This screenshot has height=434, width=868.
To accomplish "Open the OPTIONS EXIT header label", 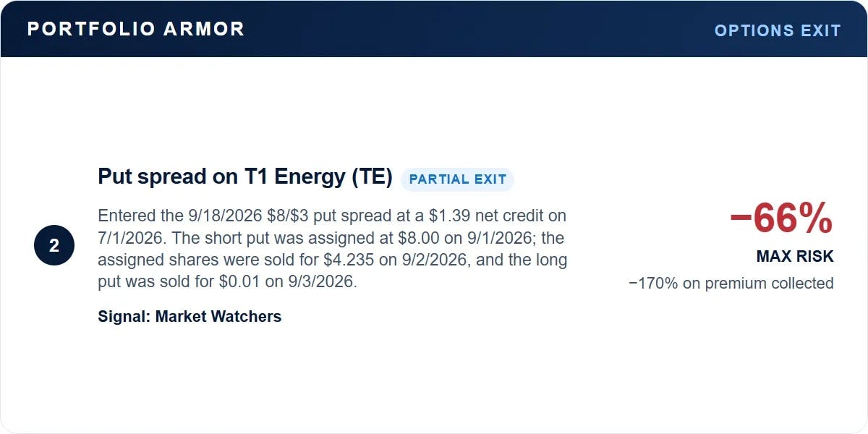I will click(778, 30).
